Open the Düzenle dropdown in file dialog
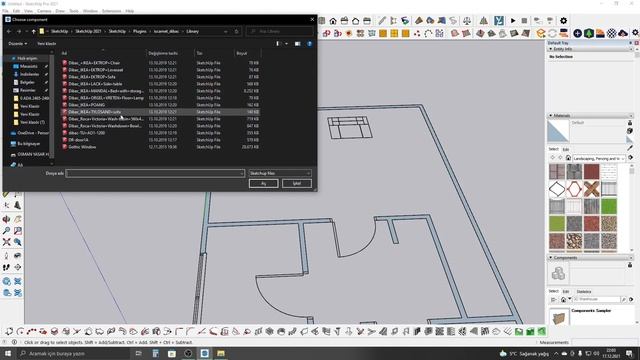The image size is (640, 360). tap(18, 44)
